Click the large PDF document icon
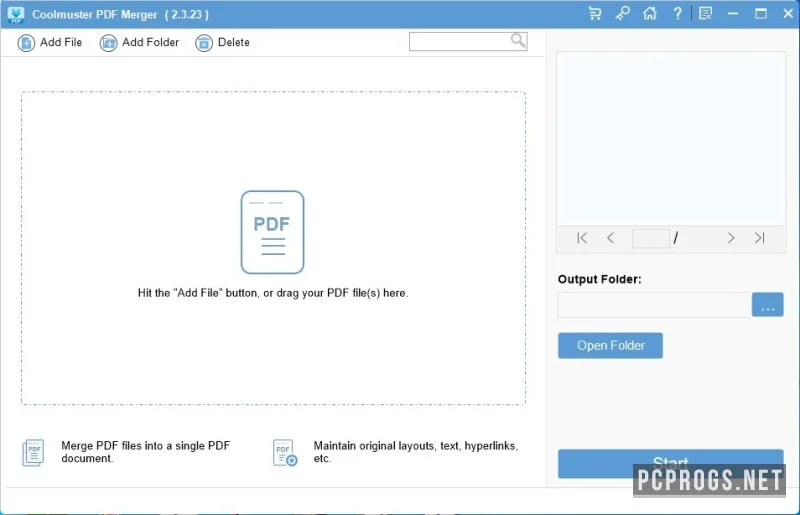The width and height of the screenshot is (800, 515). point(272,232)
